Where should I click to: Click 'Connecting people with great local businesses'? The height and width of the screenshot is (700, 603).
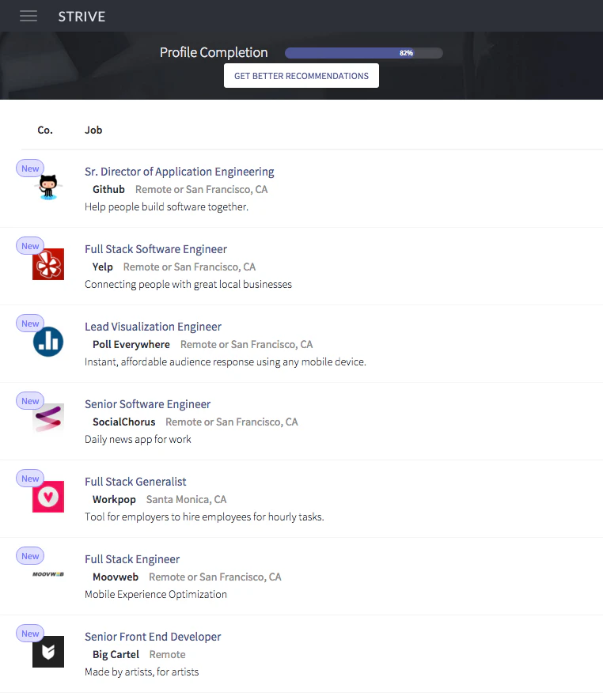(188, 285)
